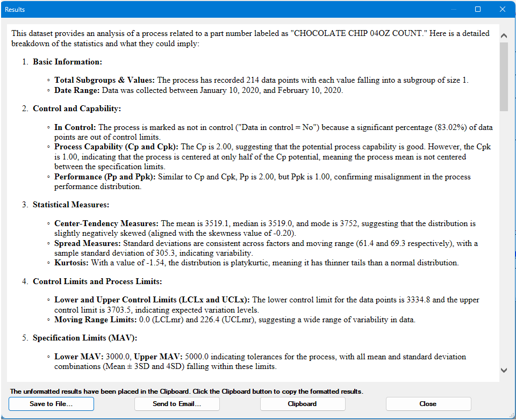516x420 pixels.
Task: Close the Results dialog using Close button
Action: 428,404
